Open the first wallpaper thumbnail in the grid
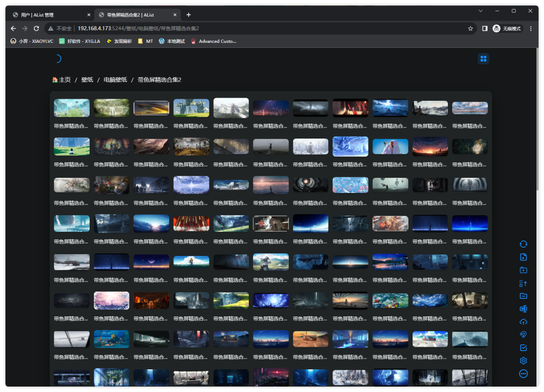 click(x=72, y=108)
